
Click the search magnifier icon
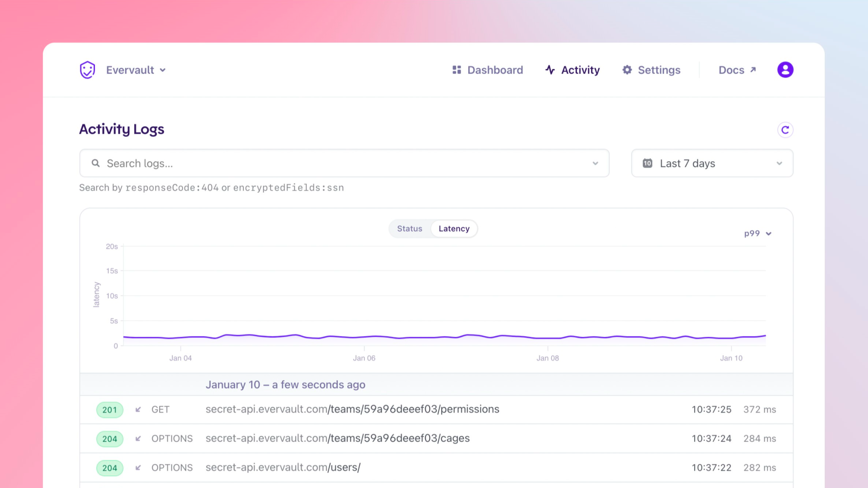(x=96, y=163)
